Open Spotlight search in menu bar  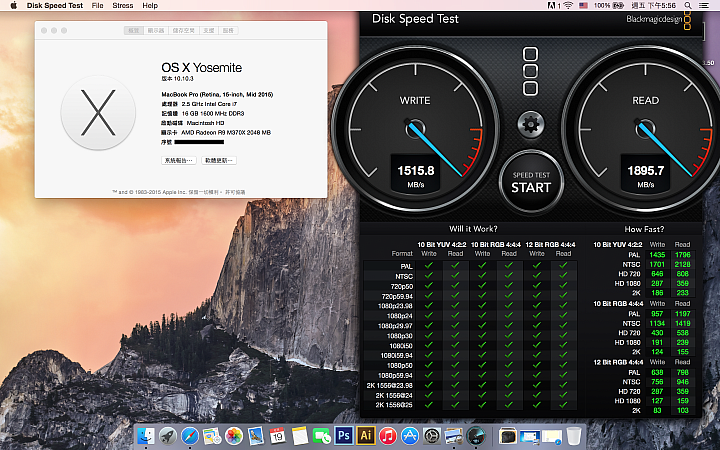(688, 6)
